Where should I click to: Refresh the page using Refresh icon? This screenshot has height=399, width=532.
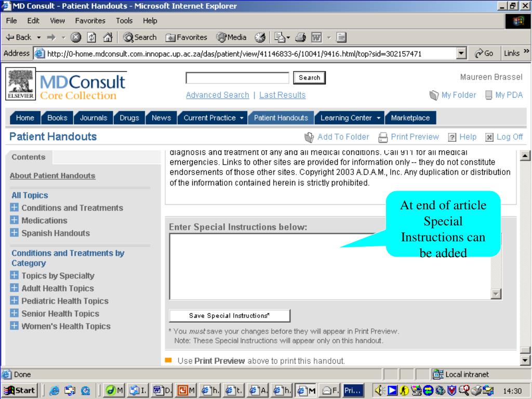[91, 37]
